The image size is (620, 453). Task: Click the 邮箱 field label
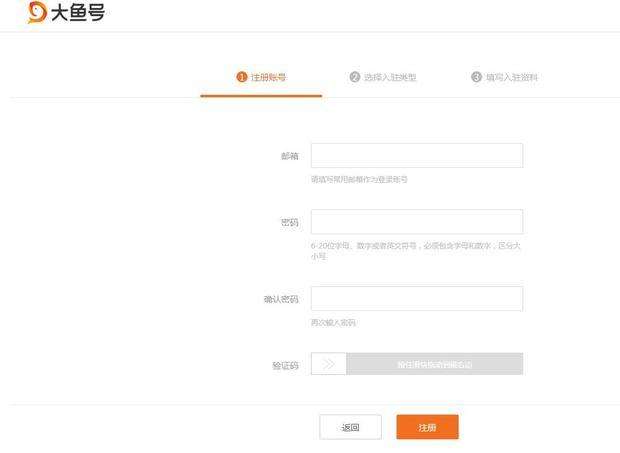289,156
